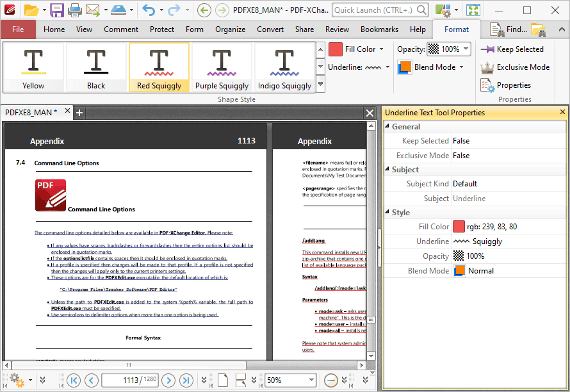Viewport: 570px width, 392px height.
Task: Switch to the Home ribbon tab
Action: (54, 29)
